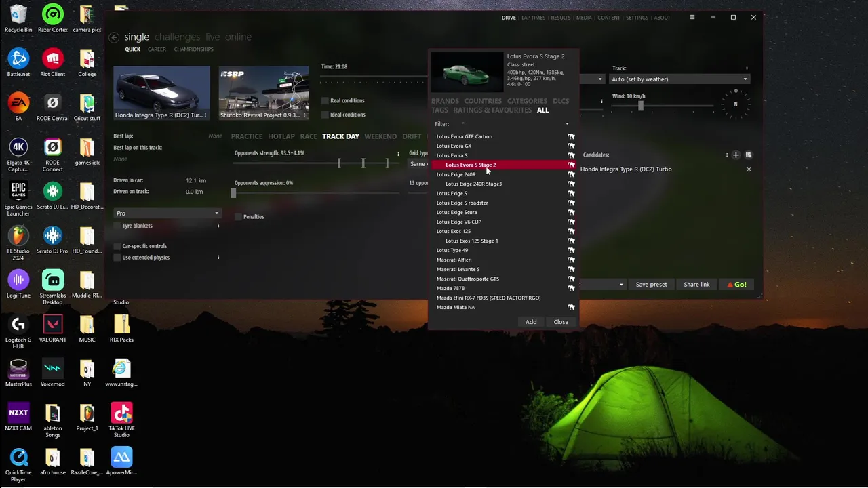The image size is (868, 488).
Task: Open Track three-dot options menu
Action: pyautogui.click(x=747, y=68)
